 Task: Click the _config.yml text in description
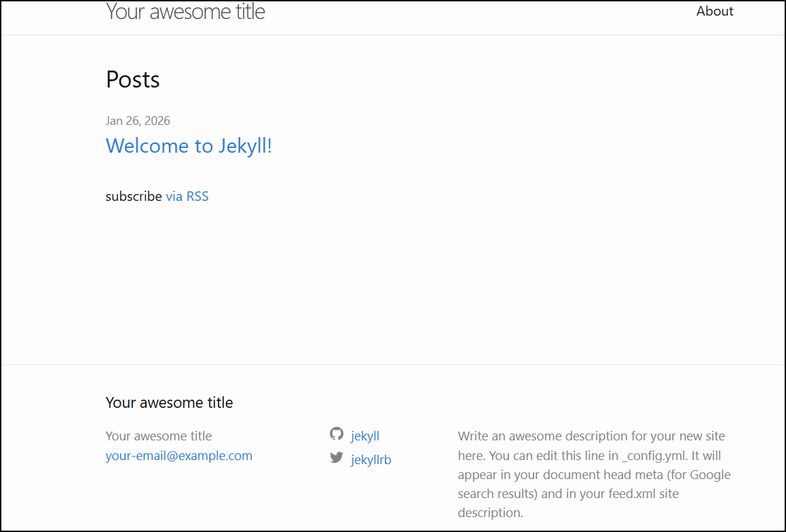pos(656,455)
